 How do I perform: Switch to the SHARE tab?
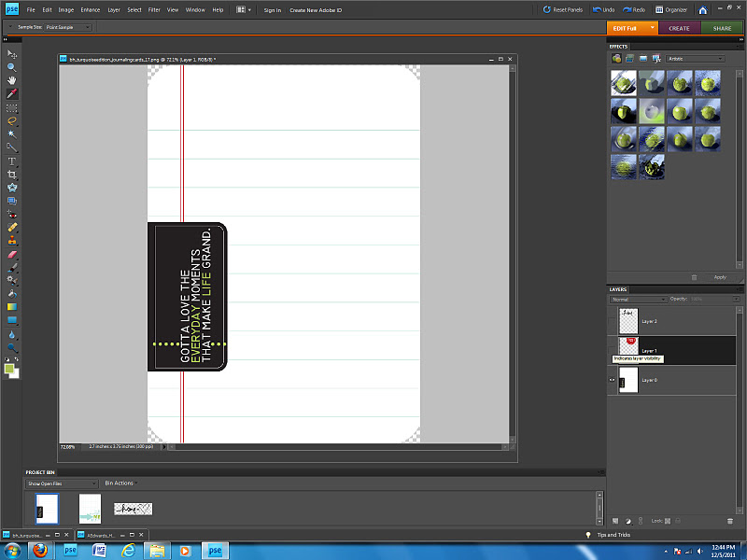point(722,28)
